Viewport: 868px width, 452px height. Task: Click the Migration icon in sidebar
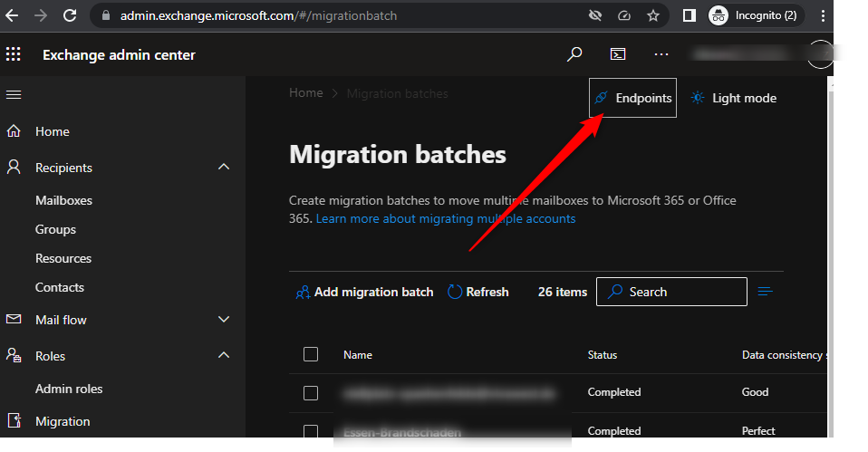pyautogui.click(x=14, y=420)
